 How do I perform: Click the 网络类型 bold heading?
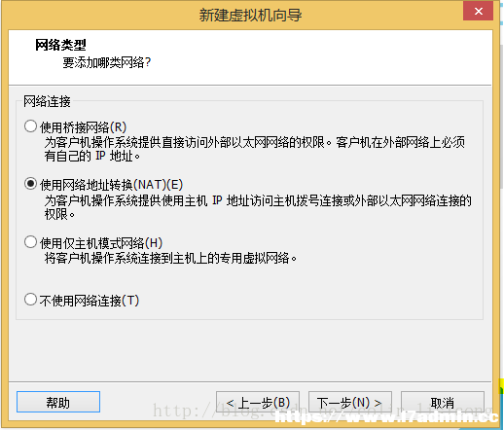[x=60, y=45]
